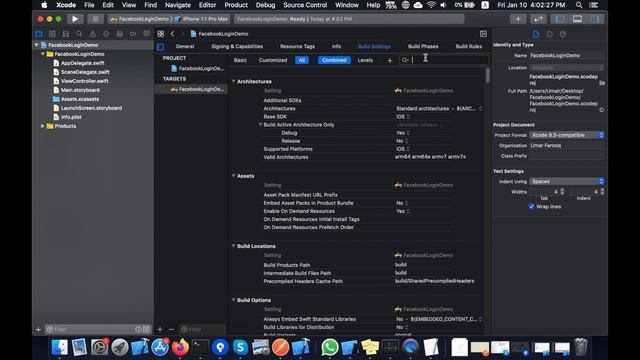
Task: Collapse Build Active Architecture Only row
Action: tap(260, 124)
